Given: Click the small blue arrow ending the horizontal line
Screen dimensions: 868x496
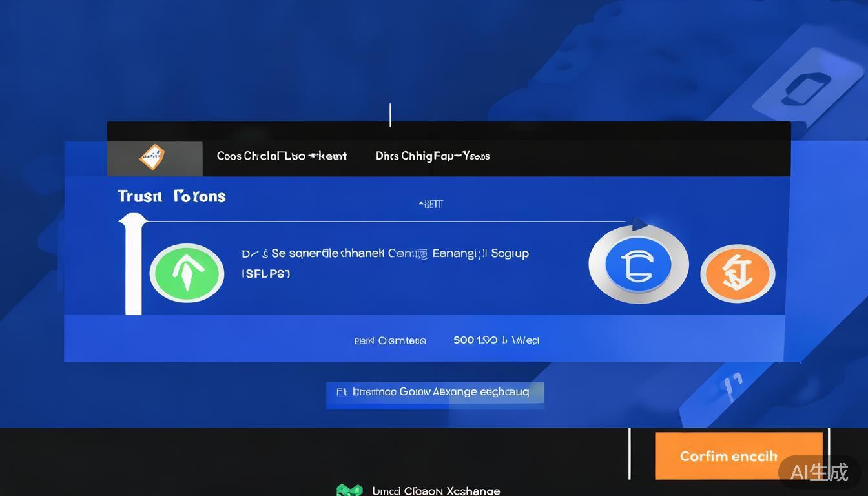Looking at the screenshot, I should [639, 224].
